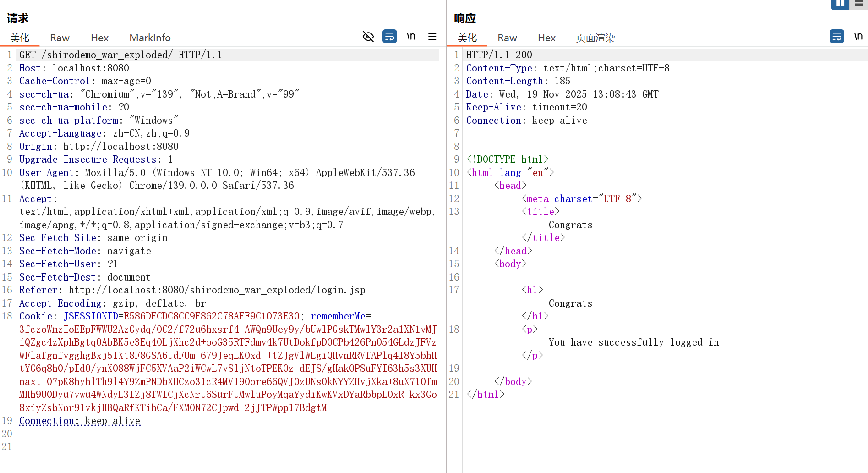Toggle word wrap in the request editor
The height and width of the screenshot is (473, 868).
[x=389, y=36]
